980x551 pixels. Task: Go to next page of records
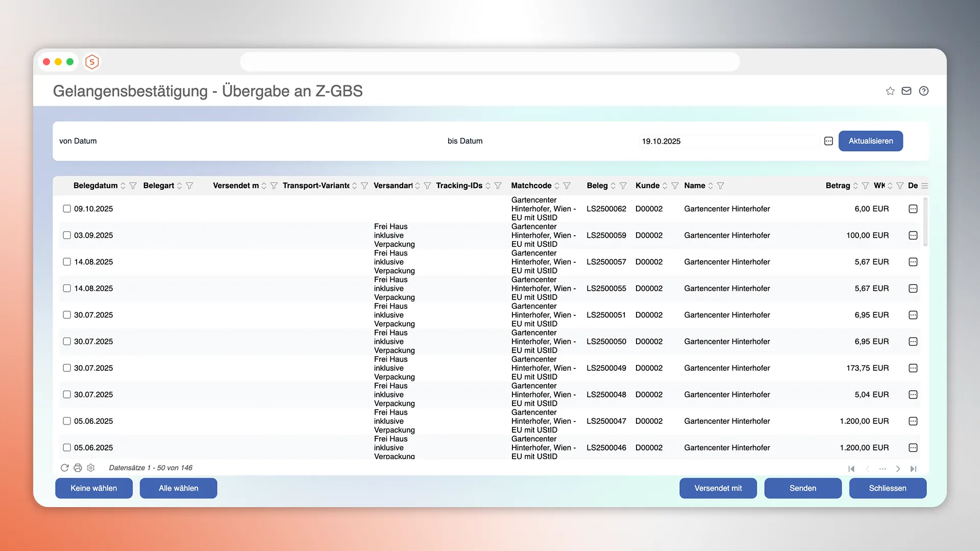[898, 469]
